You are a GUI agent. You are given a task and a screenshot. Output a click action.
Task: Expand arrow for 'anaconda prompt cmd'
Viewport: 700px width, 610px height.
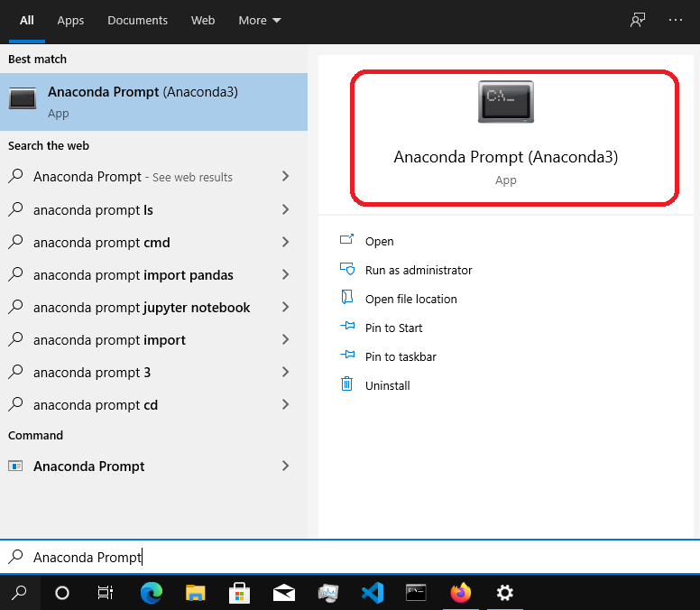coord(286,242)
